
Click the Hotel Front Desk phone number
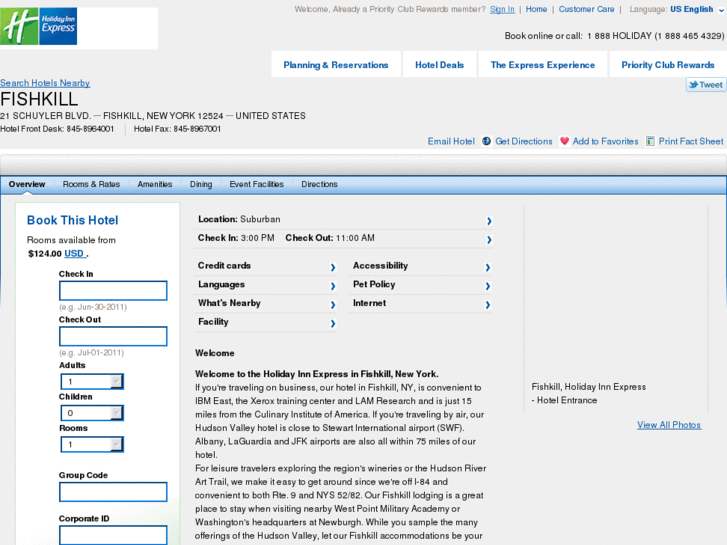click(90, 129)
